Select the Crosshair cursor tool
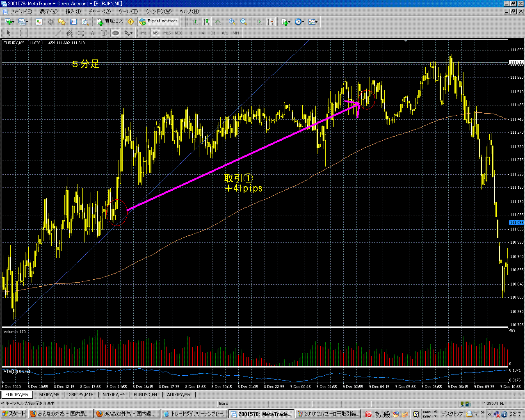525x420 pixels. pos(20,33)
